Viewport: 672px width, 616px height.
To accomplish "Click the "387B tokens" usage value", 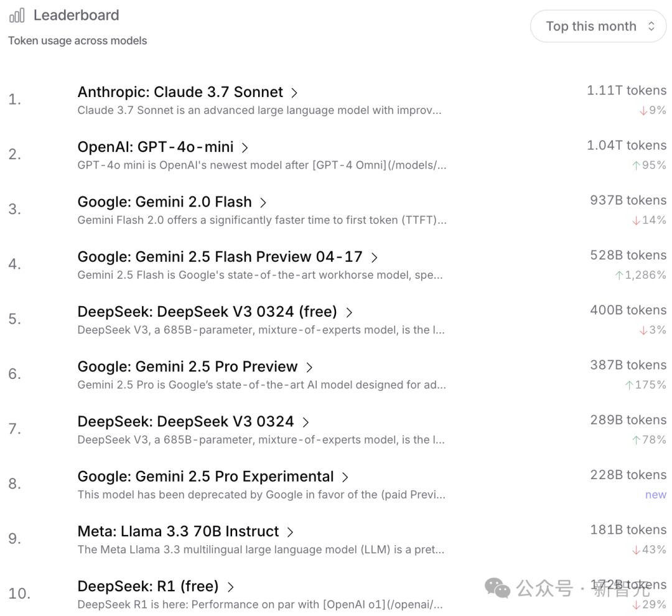I will coord(628,365).
